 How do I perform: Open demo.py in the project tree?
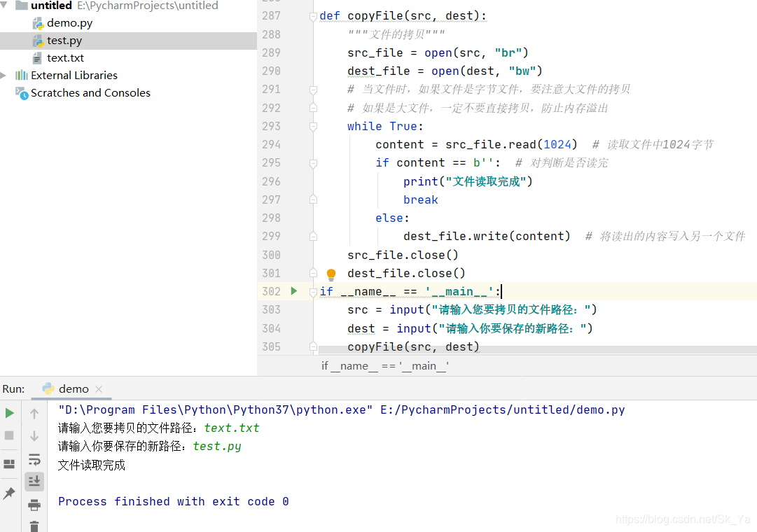click(x=69, y=23)
